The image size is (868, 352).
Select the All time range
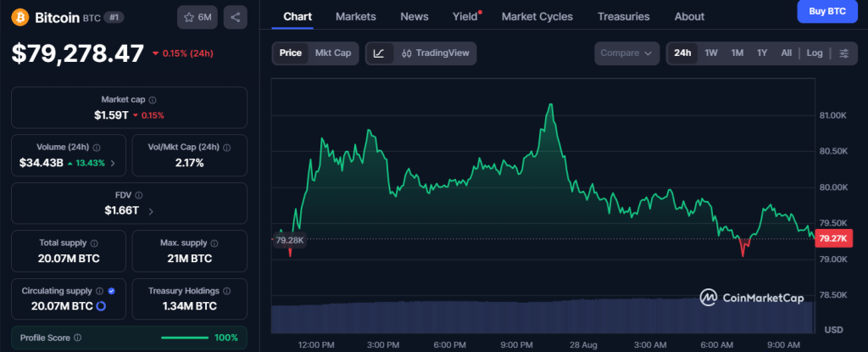pyautogui.click(x=786, y=53)
